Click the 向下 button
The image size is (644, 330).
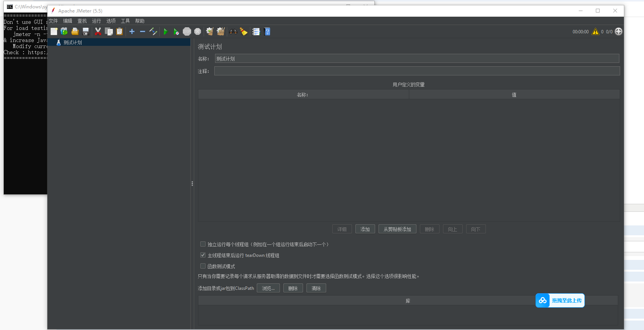(476, 229)
